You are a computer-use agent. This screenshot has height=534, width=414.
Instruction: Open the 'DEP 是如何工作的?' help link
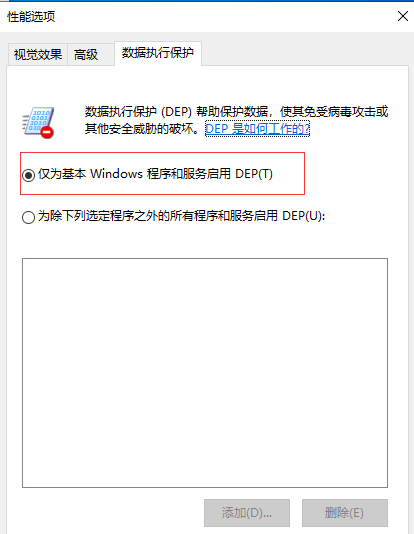257,128
